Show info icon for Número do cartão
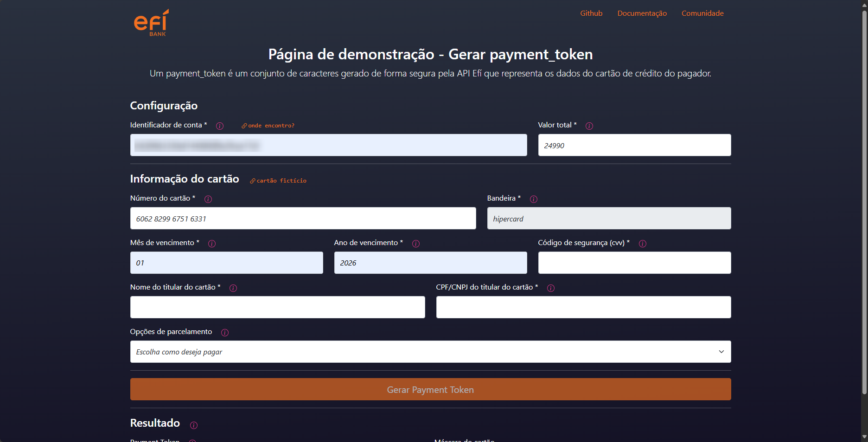The width and height of the screenshot is (868, 442). 208,199
